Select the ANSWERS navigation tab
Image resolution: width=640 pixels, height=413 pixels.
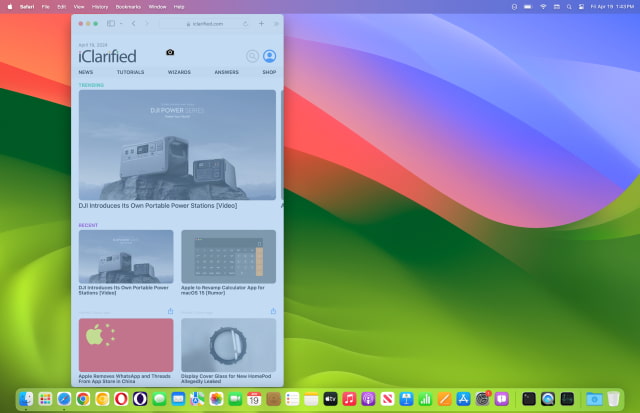pyautogui.click(x=226, y=72)
